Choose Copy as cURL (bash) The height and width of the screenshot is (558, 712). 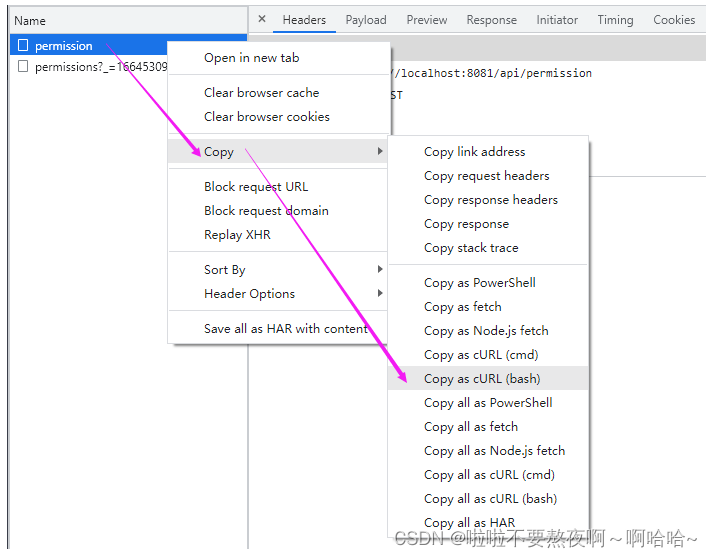point(488,379)
